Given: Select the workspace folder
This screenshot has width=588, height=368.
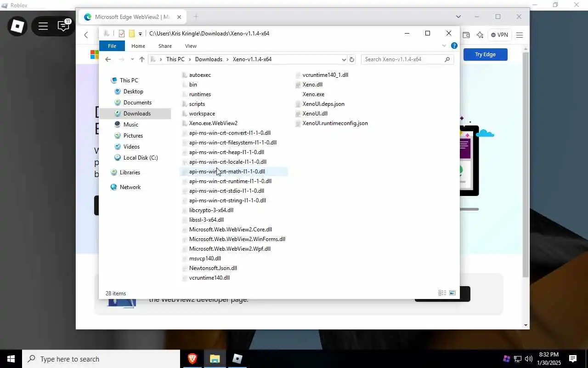Looking at the screenshot, I should click(202, 114).
